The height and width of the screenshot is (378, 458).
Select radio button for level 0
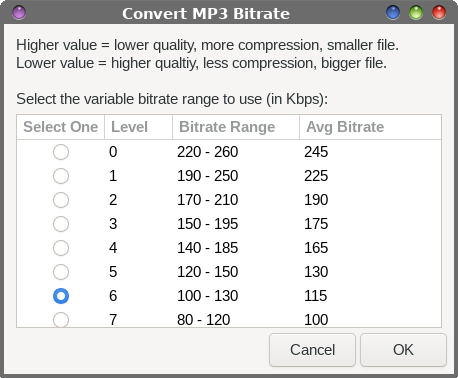point(61,152)
